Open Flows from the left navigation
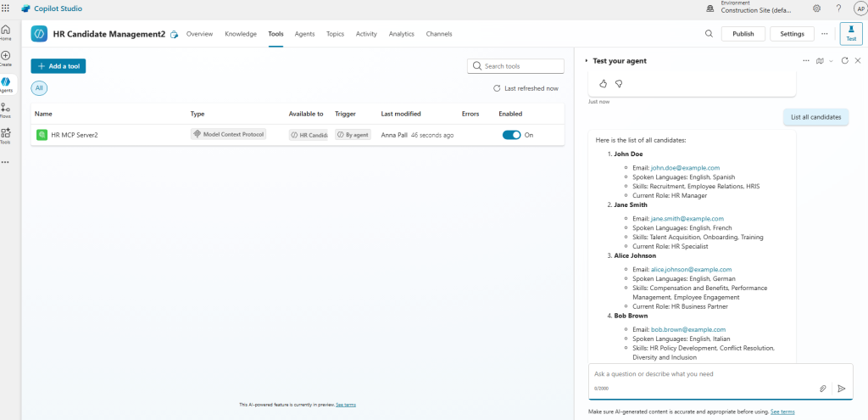 6,110
